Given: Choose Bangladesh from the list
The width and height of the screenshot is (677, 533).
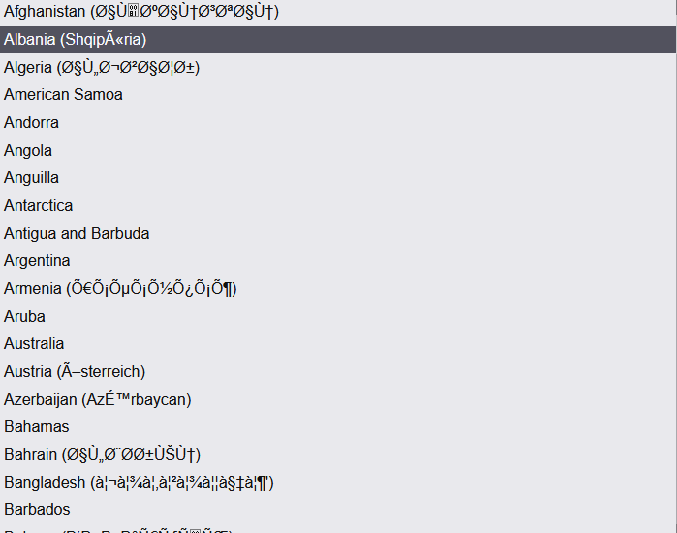Looking at the screenshot, I should click(338, 482).
